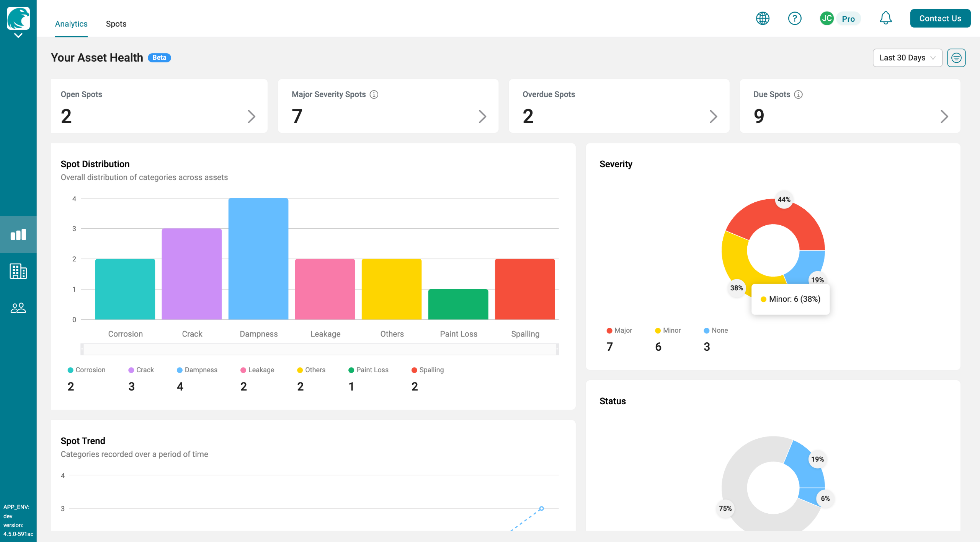Screen dimensions: 980x542
Task: Click the Contact Us button
Action: click(x=940, y=18)
